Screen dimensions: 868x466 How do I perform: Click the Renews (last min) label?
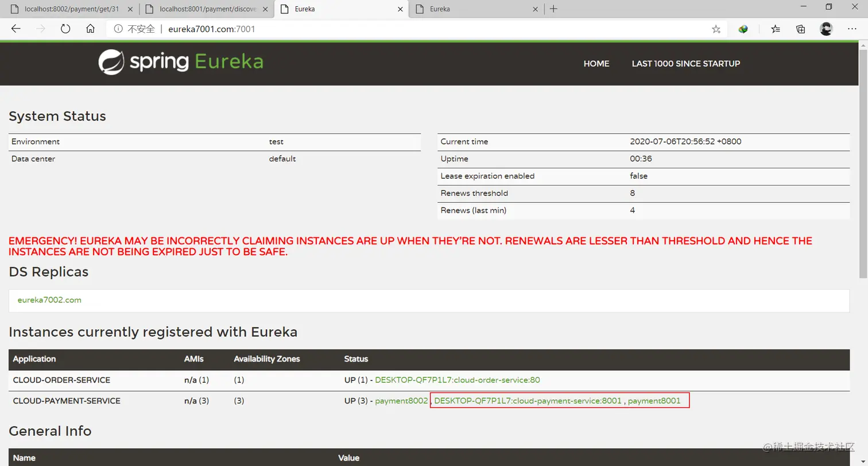click(x=474, y=210)
